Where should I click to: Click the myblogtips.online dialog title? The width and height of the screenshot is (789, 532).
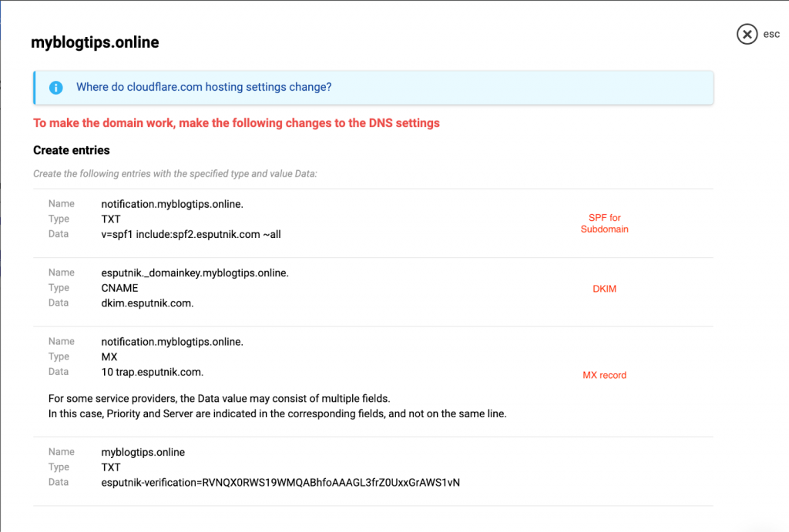point(95,42)
